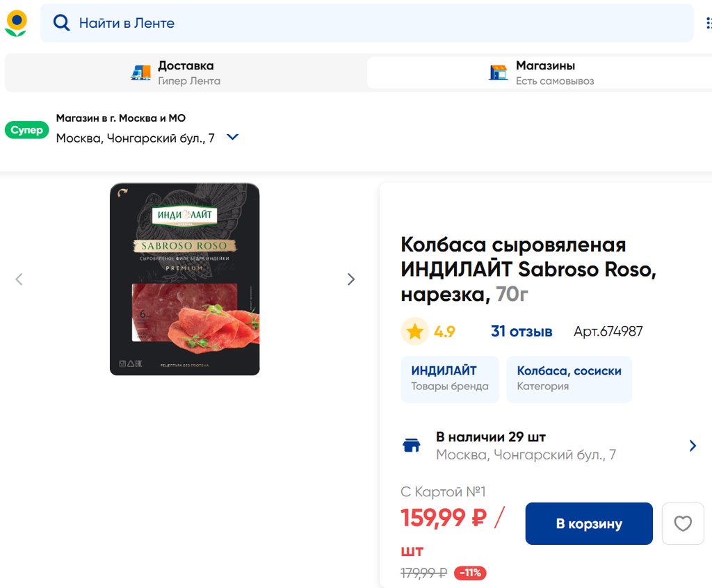
Task: Expand the store address dropdown chevron
Action: coord(233,138)
